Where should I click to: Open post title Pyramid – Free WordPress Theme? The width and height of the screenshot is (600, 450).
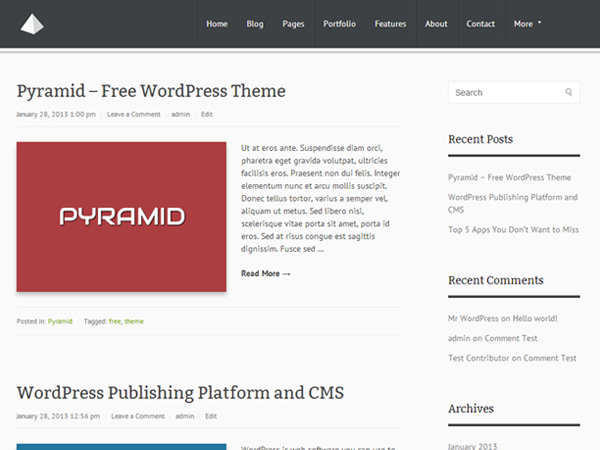pyautogui.click(x=151, y=91)
